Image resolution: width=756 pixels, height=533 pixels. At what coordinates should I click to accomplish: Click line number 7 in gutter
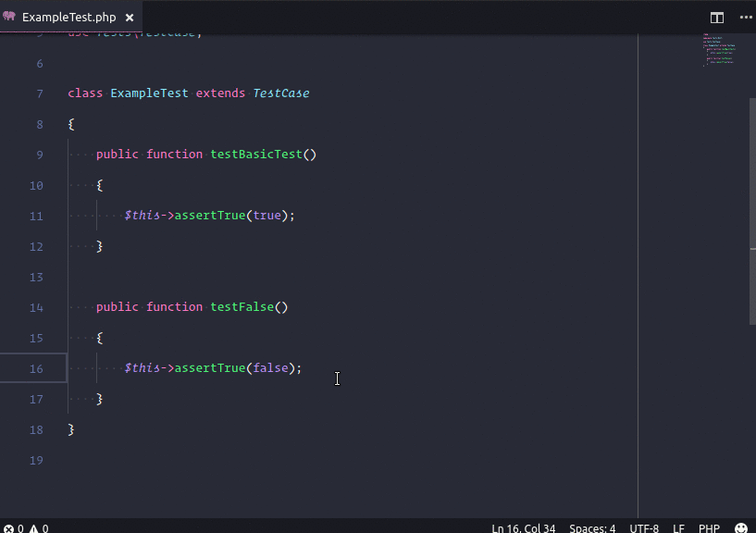click(x=40, y=93)
